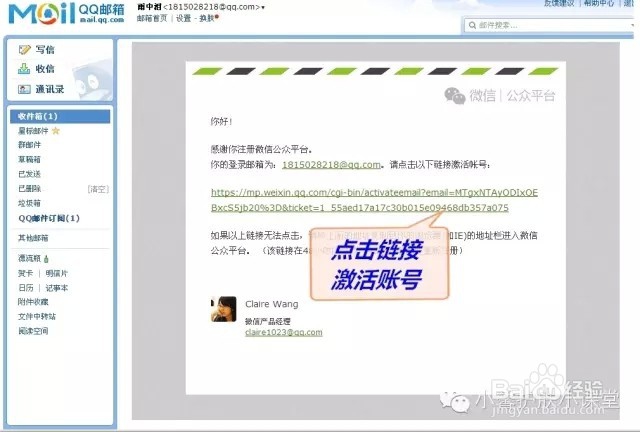Open 草稿箱 drafts folder
Image resolution: width=640 pixels, height=432 pixels.
pyautogui.click(x=29, y=159)
